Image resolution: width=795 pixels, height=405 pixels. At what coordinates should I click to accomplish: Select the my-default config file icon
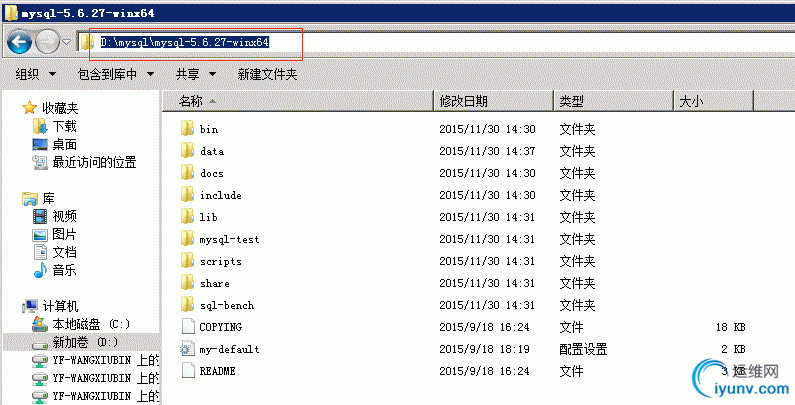[188, 349]
